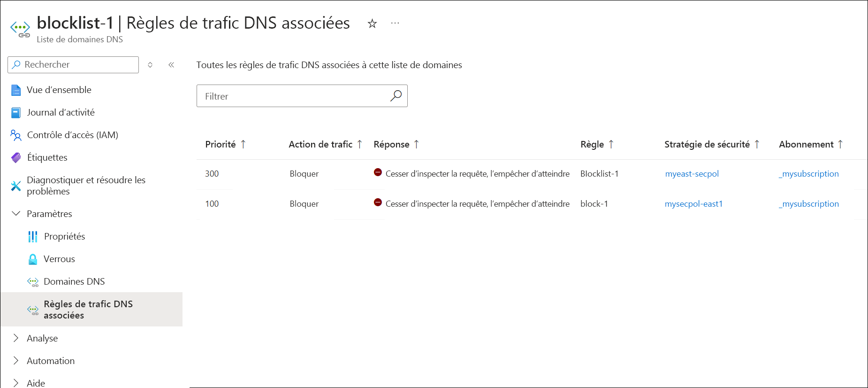868x388 pixels.
Task: Expand the Analyse section
Action: [x=15, y=338]
